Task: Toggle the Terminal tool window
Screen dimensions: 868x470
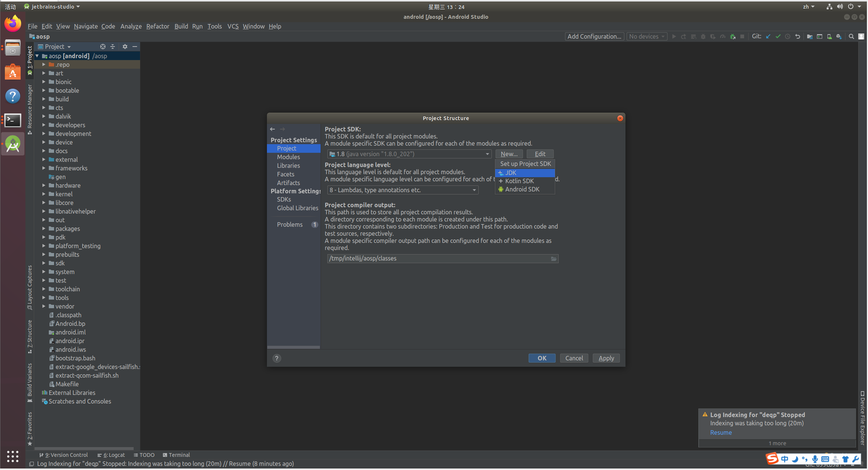Action: pos(176,455)
